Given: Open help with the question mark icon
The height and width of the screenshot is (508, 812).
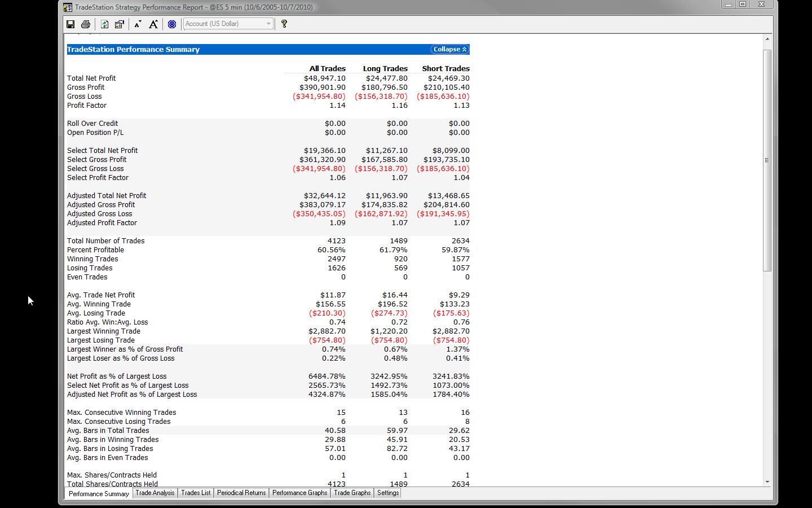Looking at the screenshot, I should coord(284,24).
